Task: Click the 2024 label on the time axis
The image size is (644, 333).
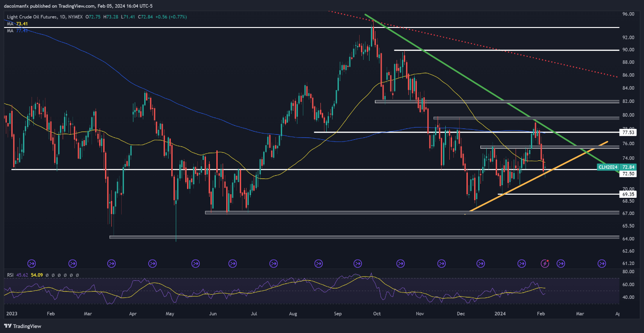Action: pos(500,313)
